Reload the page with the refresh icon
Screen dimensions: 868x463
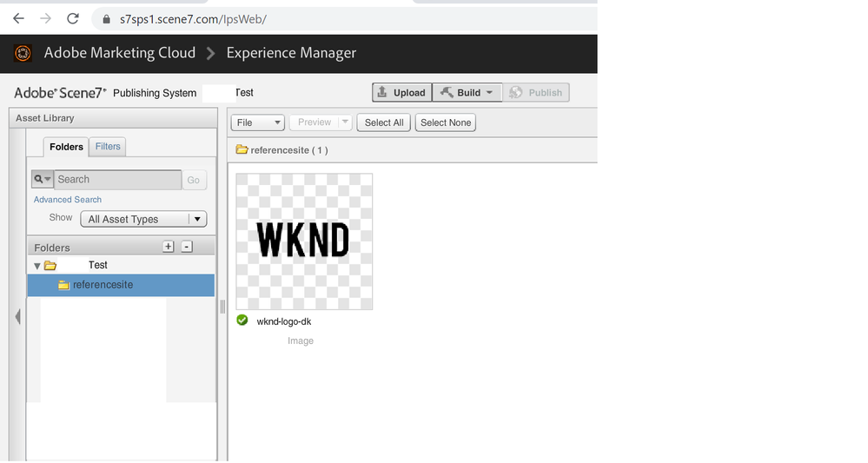tap(73, 18)
